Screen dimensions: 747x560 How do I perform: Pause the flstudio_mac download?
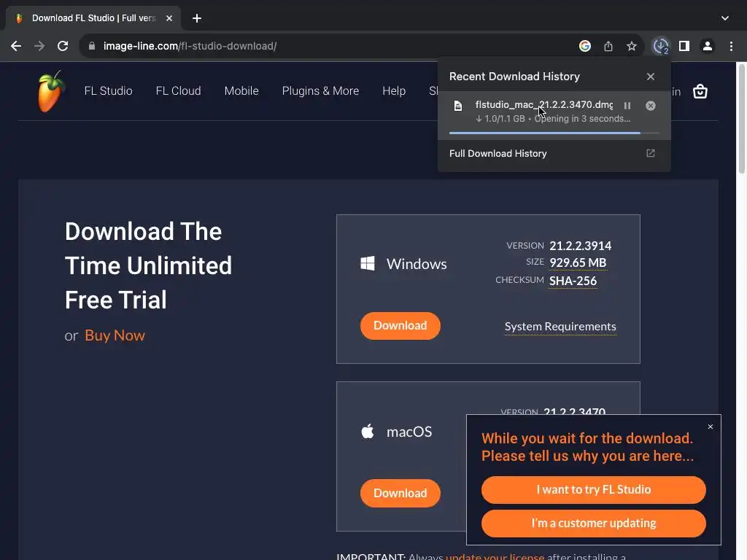pos(627,106)
